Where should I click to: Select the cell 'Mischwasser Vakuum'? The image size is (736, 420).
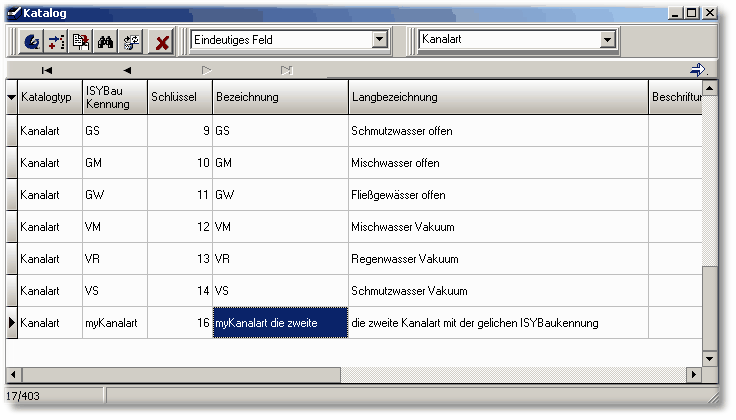point(498,227)
